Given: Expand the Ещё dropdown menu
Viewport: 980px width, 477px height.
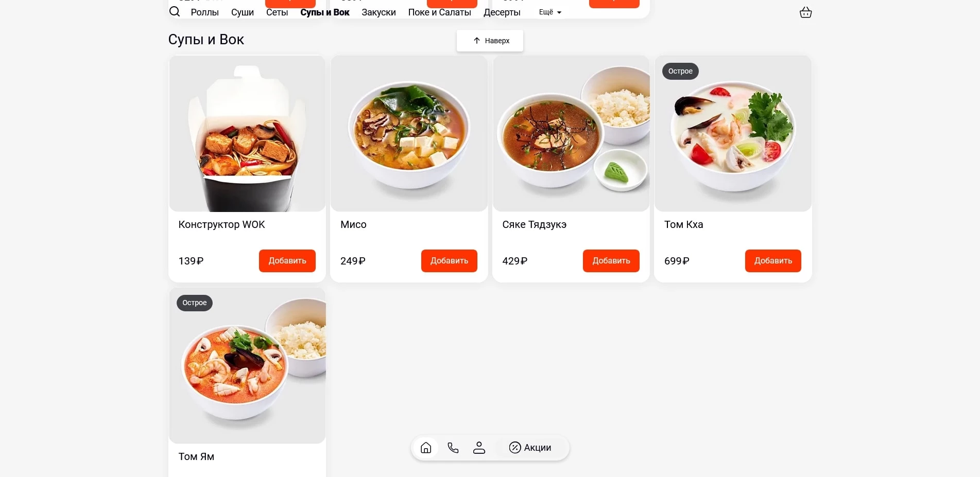Looking at the screenshot, I should 550,12.
